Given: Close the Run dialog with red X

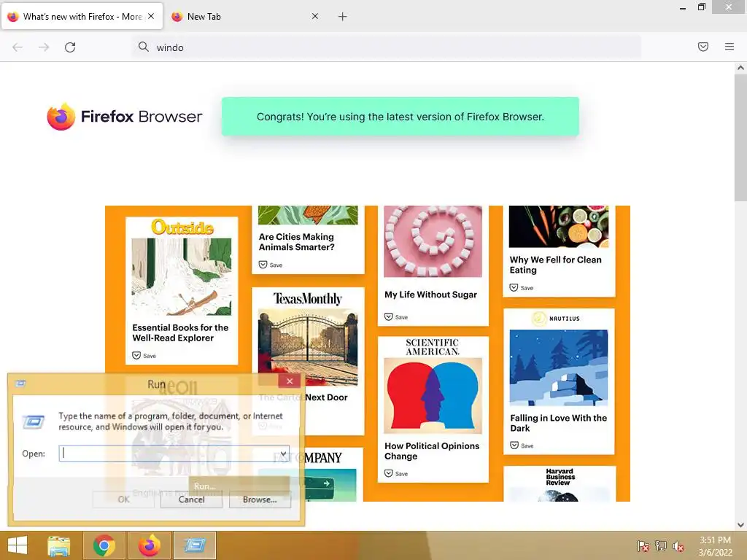Looking at the screenshot, I should point(289,381).
